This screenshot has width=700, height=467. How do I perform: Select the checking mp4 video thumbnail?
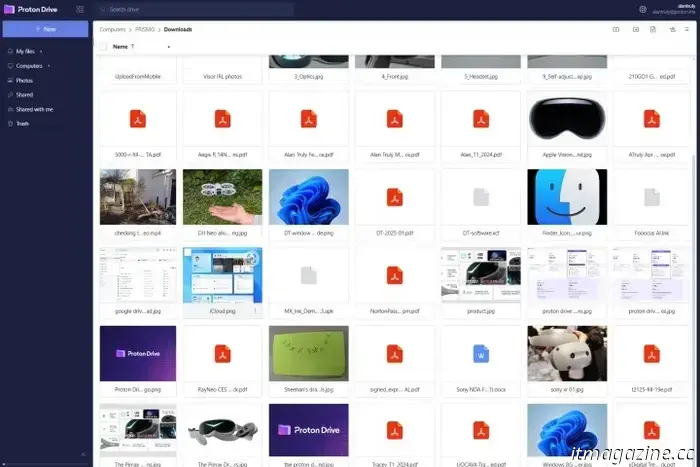[138, 197]
